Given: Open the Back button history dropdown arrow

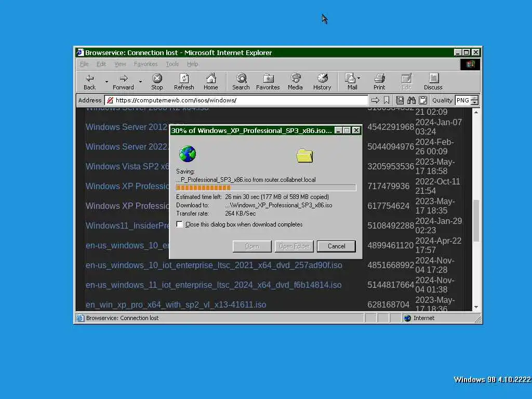Looking at the screenshot, I should click(x=107, y=82).
